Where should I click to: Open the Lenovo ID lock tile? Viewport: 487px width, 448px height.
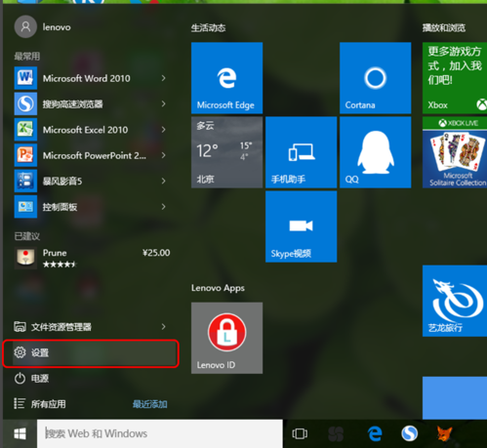226,338
